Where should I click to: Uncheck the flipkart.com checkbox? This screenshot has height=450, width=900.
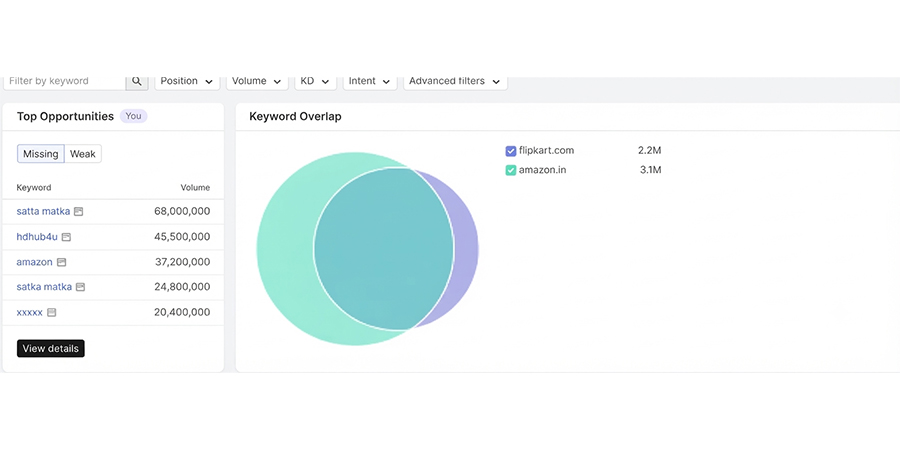(x=511, y=151)
